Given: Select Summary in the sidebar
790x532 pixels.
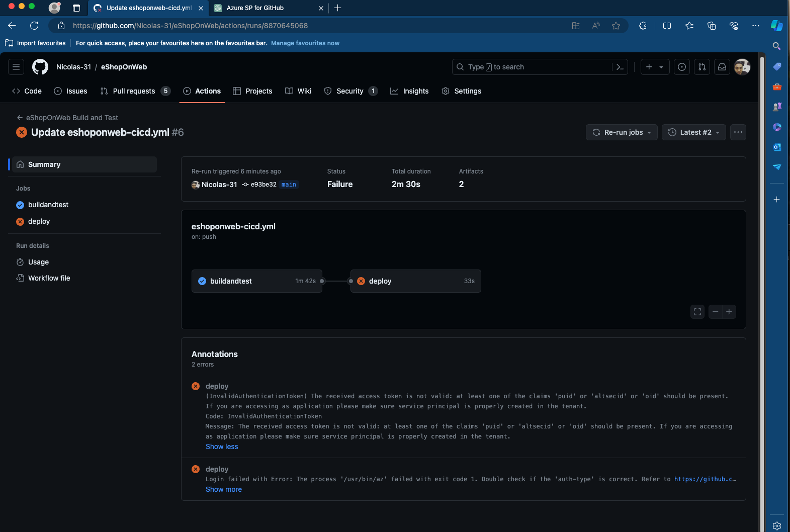Looking at the screenshot, I should tap(83, 164).
